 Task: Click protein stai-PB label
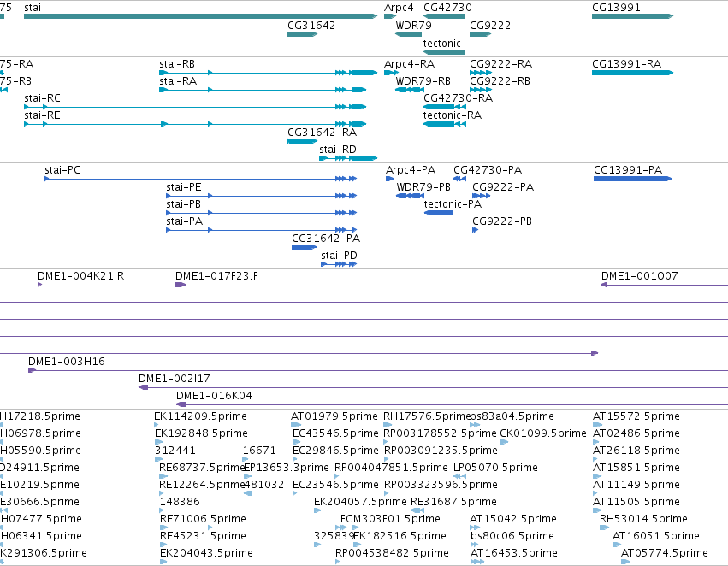(x=183, y=204)
